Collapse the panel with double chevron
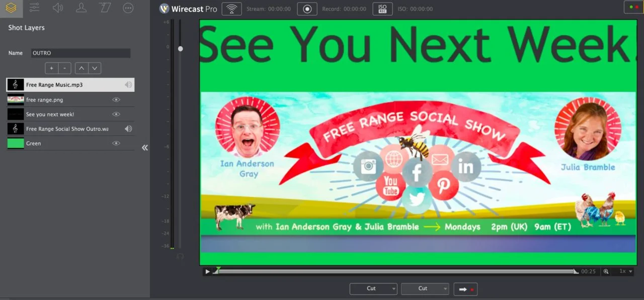 coord(145,147)
